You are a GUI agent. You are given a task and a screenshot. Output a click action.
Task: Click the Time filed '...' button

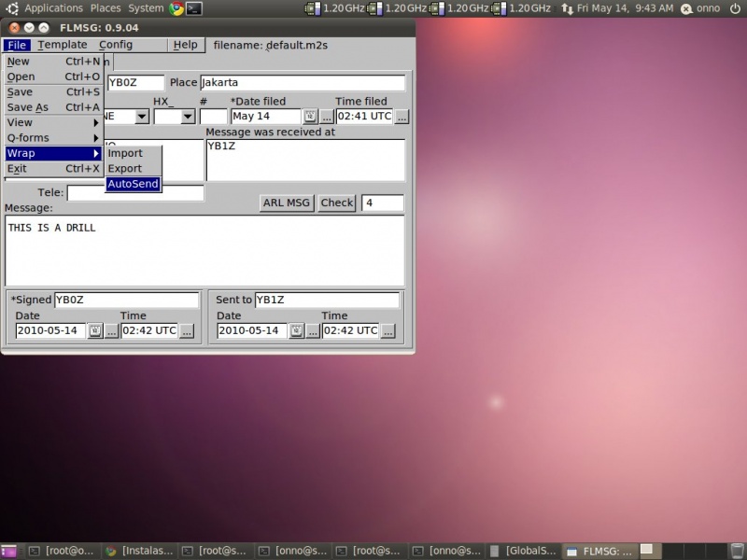(x=402, y=117)
